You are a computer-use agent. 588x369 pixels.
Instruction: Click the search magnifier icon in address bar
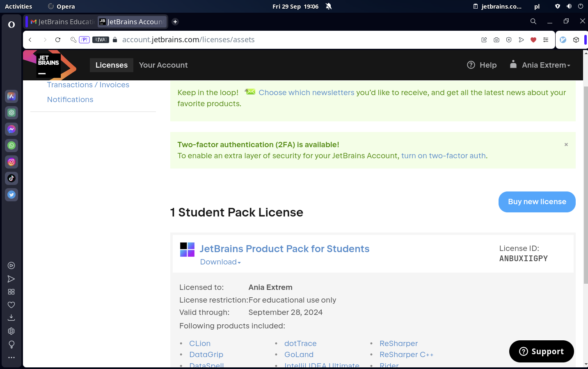coord(73,40)
